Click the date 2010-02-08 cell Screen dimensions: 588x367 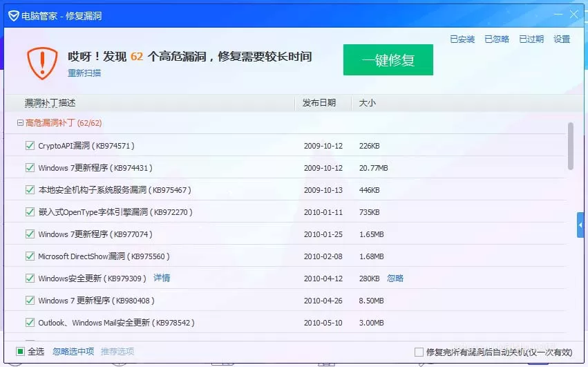tap(323, 256)
